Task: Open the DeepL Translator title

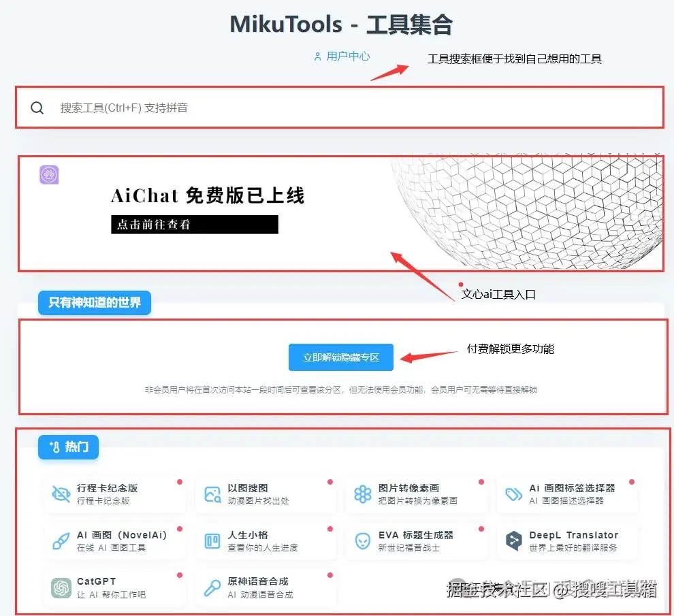Action: [x=573, y=535]
